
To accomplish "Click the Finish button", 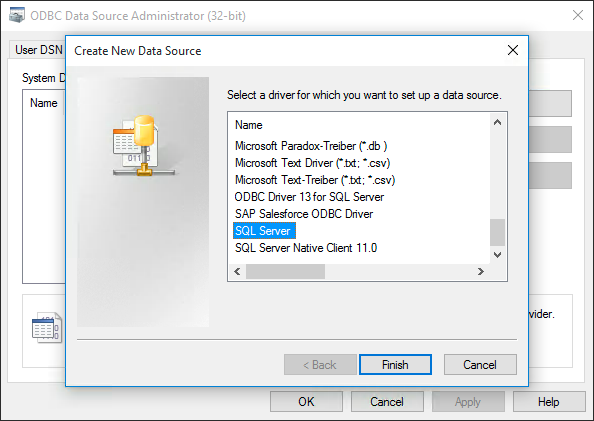I will point(395,365).
